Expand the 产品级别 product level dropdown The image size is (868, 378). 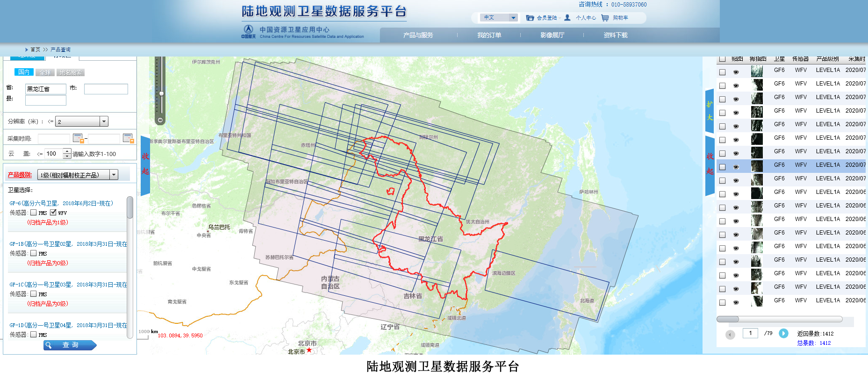(x=114, y=175)
